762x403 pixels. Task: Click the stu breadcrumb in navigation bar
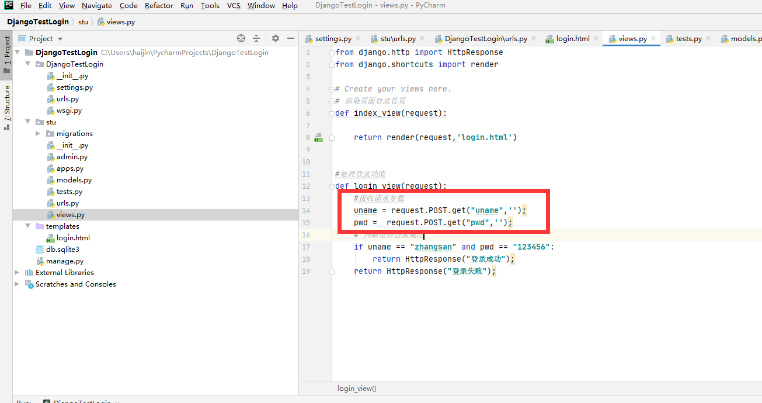pos(83,20)
